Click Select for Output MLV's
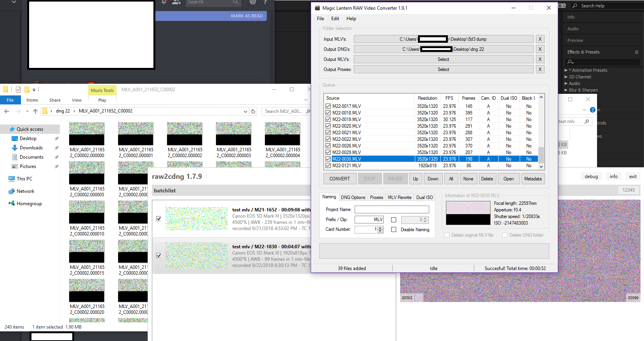This screenshot has height=341, width=644. pyautogui.click(x=444, y=59)
